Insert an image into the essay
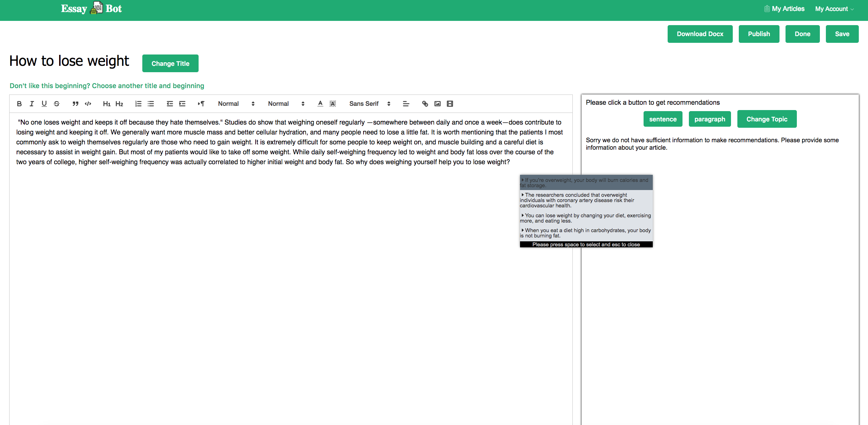868x425 pixels. click(x=438, y=104)
